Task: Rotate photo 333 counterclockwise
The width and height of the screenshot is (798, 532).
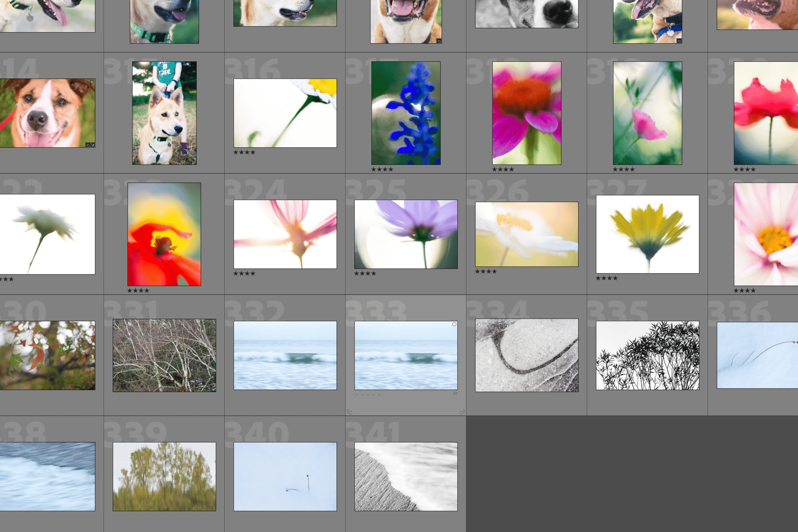Action: click(x=350, y=412)
